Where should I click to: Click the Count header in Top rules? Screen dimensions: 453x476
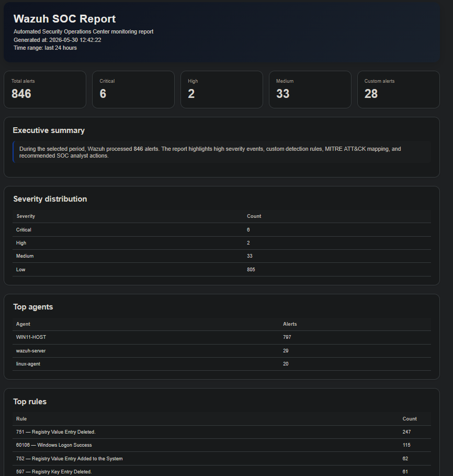click(x=410, y=418)
